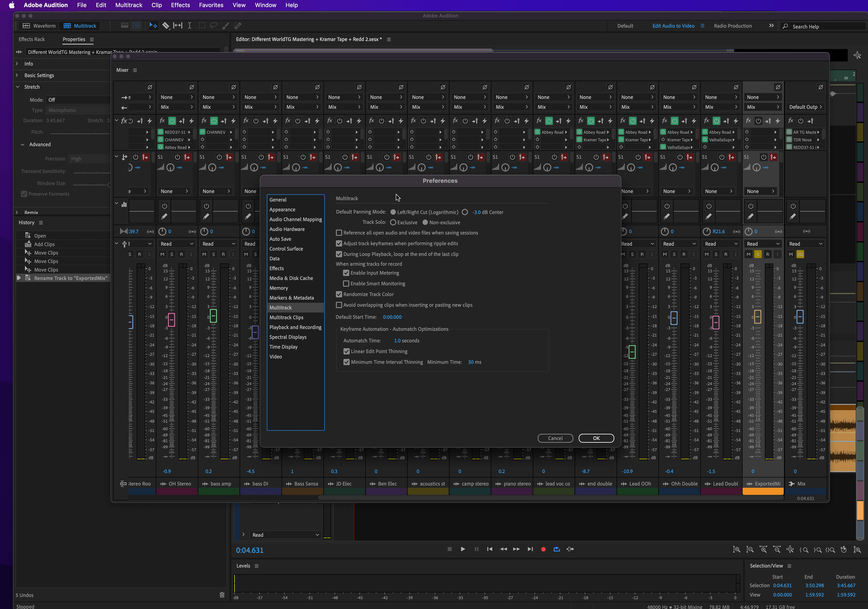This screenshot has width=868, height=609.
Task: Switch to the Effects Rack tab
Action: (x=32, y=39)
